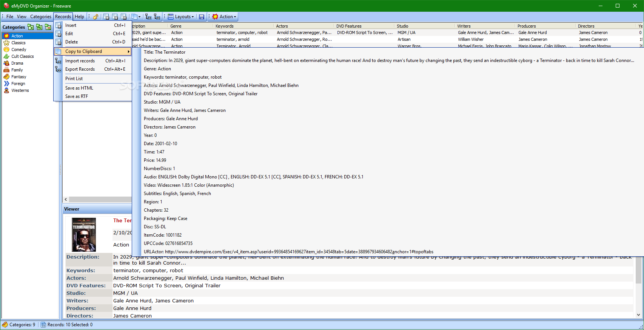Sort by the DVD Features column header
The image size is (644, 330).
(x=364, y=26)
